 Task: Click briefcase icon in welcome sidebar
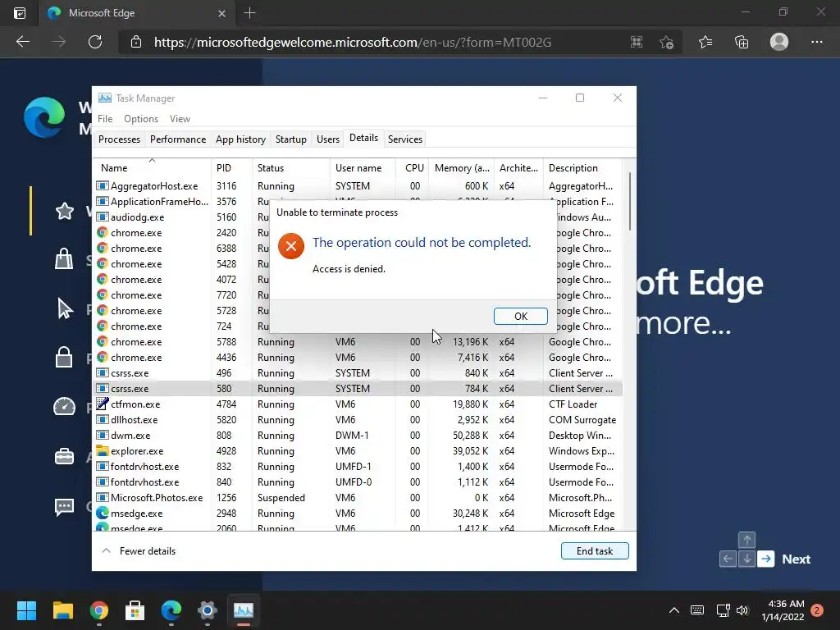[x=64, y=457]
